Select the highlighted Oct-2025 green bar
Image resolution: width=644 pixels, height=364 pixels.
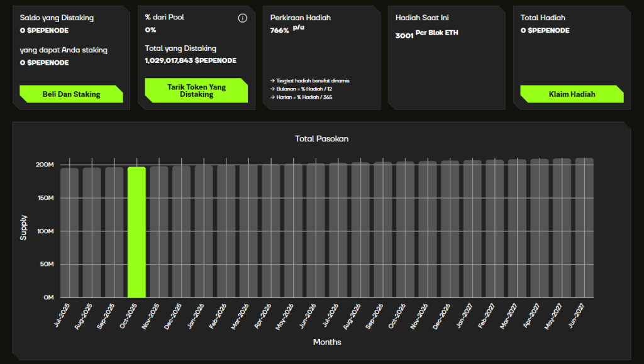click(x=136, y=232)
